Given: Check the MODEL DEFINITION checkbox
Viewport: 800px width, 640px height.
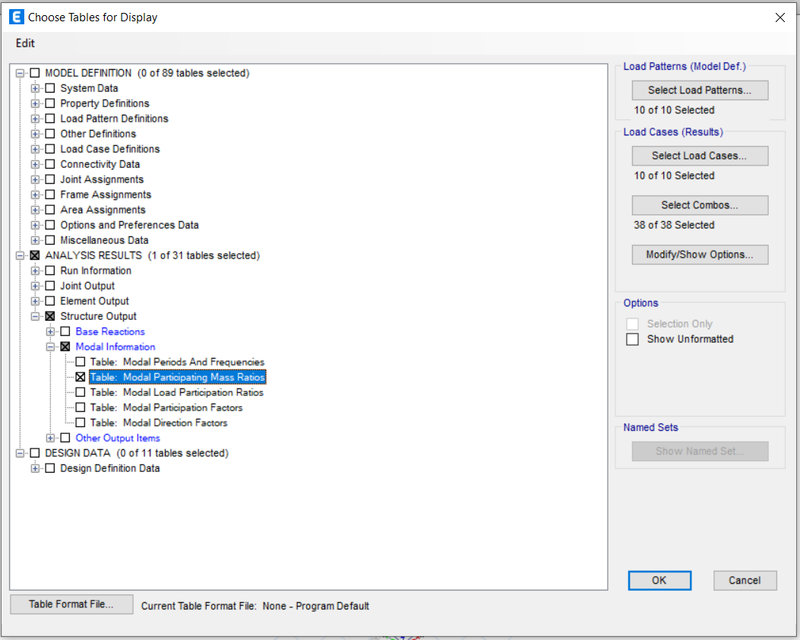Looking at the screenshot, I should tap(35, 73).
